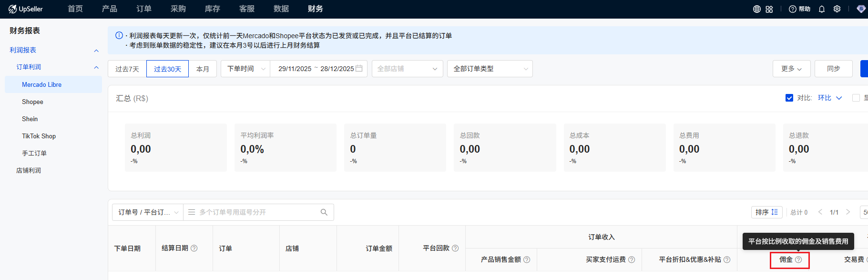Open the language globe icon
This screenshot has width=868, height=280.
(756, 9)
